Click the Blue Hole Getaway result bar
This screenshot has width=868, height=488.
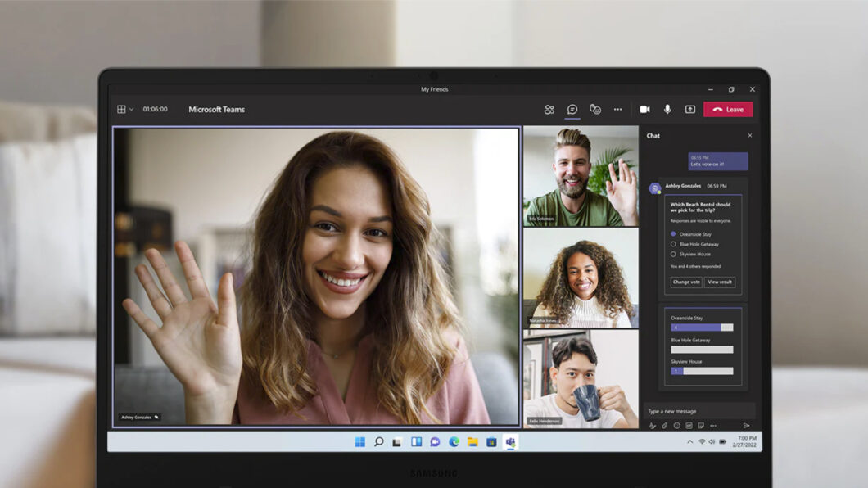(x=702, y=350)
